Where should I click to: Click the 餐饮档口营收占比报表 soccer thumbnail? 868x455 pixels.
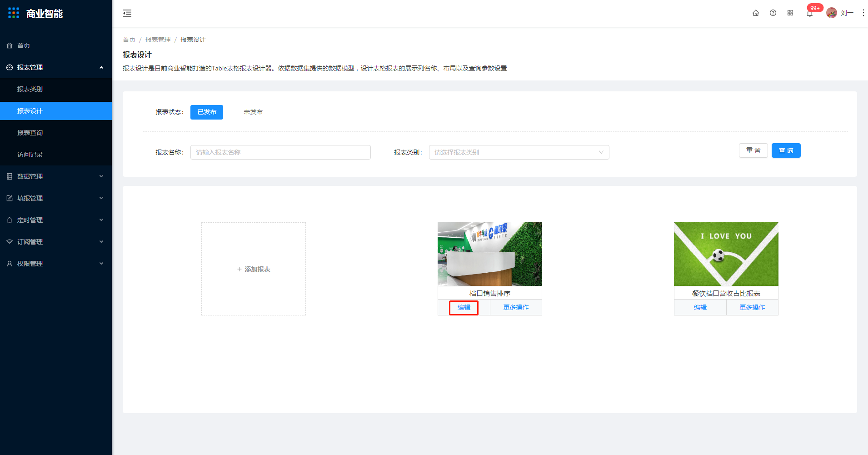726,254
